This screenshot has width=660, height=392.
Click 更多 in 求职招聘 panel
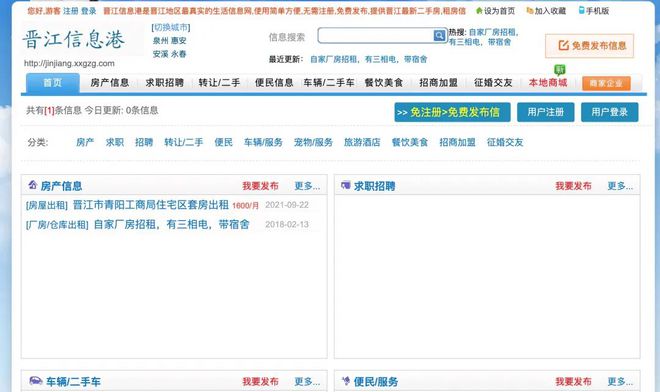(x=620, y=186)
